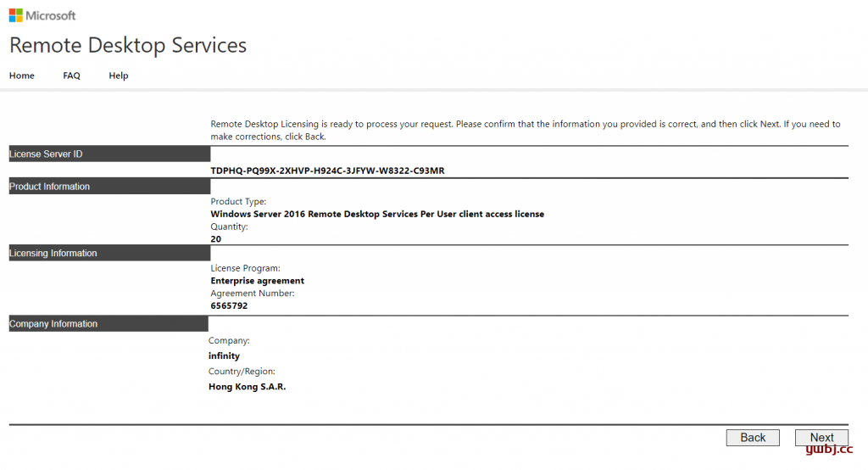The height and width of the screenshot is (470, 868).
Task: Open the FAQ page
Action: pyautogui.click(x=71, y=76)
